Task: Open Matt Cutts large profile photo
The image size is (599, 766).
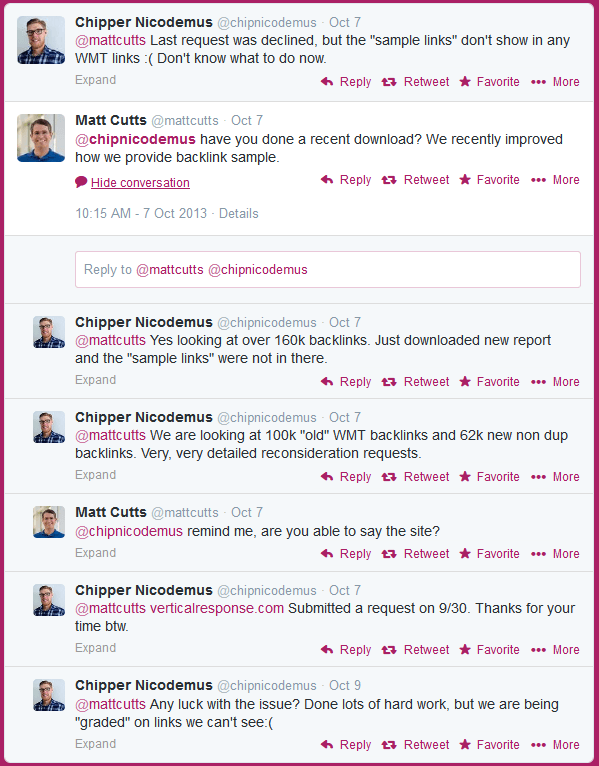Action: (x=41, y=138)
